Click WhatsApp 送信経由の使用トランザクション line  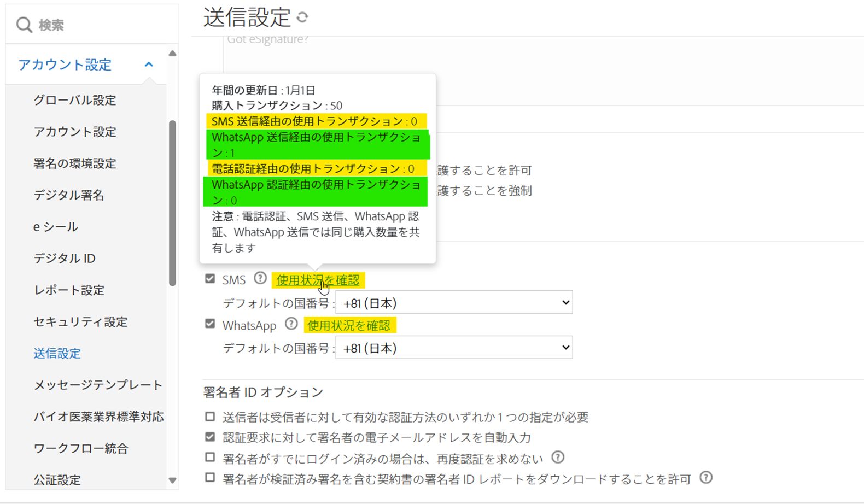(317, 145)
